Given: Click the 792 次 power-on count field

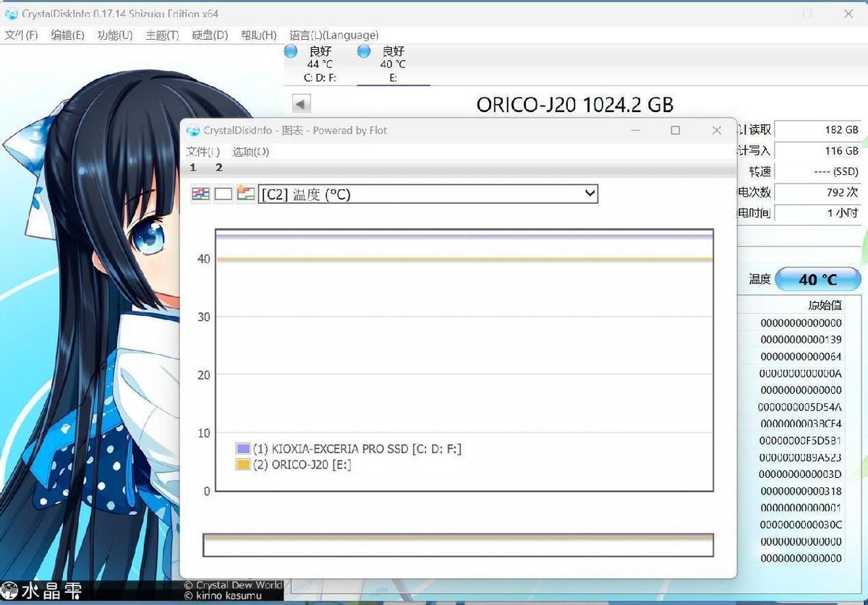Looking at the screenshot, I should point(818,192).
